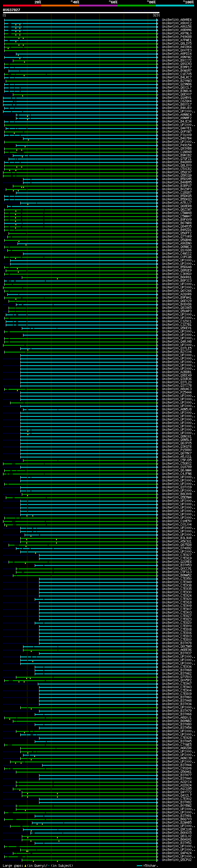The height and width of the screenshot is (868, 197).
Task: Select hit label UniRef100_A6NI39
Action: pos(177,758)
